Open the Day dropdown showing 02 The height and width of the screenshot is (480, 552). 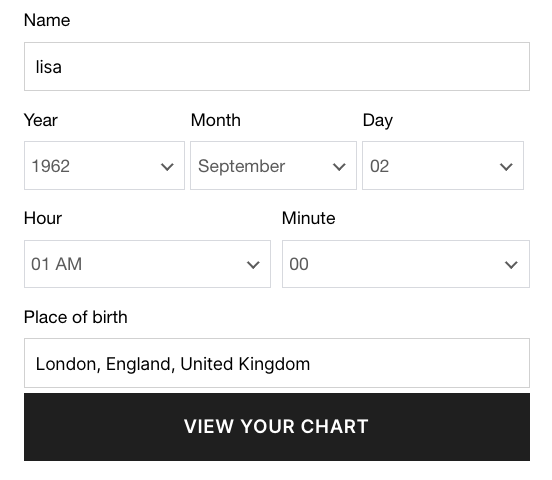443,166
